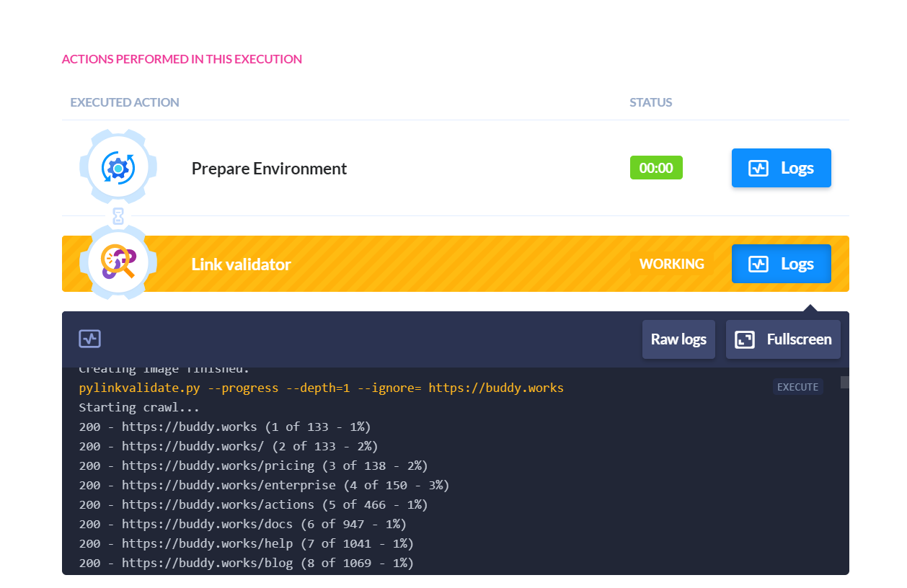Click log line for buddy.works/actions
Screen dimensions: 907x588
(x=253, y=504)
